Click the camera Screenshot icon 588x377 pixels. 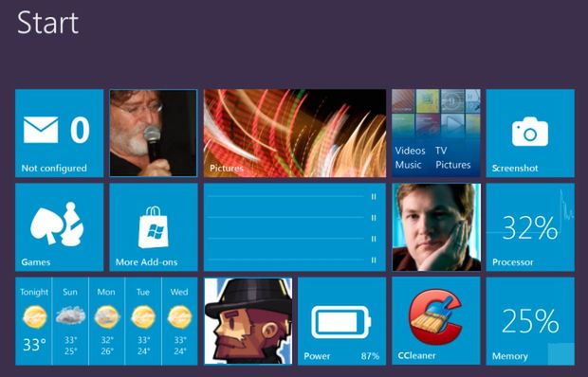pos(530,132)
